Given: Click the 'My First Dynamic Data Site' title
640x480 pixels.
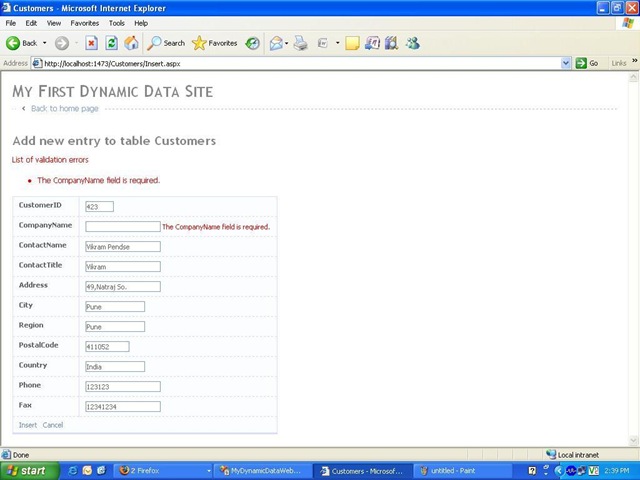Looking at the screenshot, I should [x=113, y=91].
